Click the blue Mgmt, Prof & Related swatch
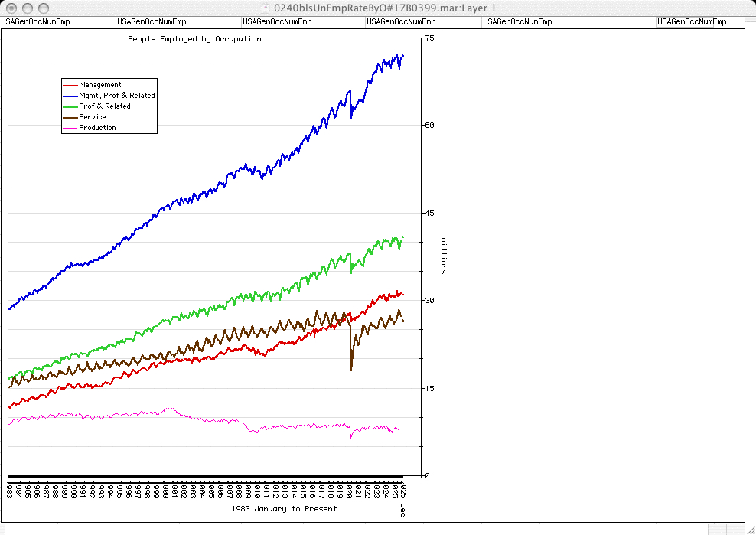 [x=70, y=96]
